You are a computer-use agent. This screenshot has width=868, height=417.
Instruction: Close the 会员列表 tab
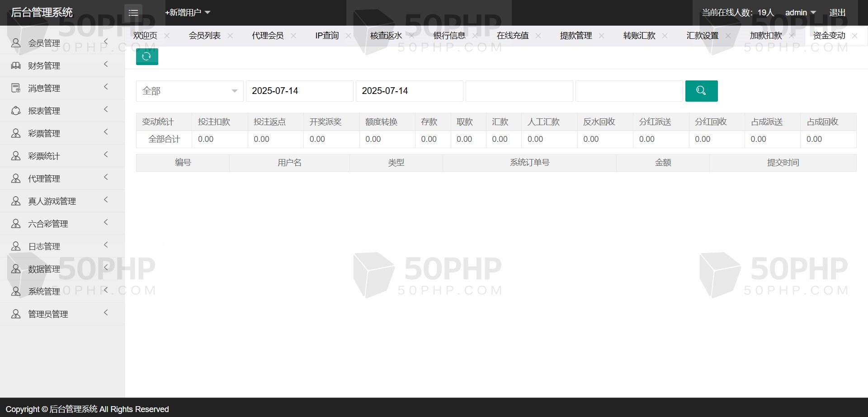pyautogui.click(x=230, y=36)
